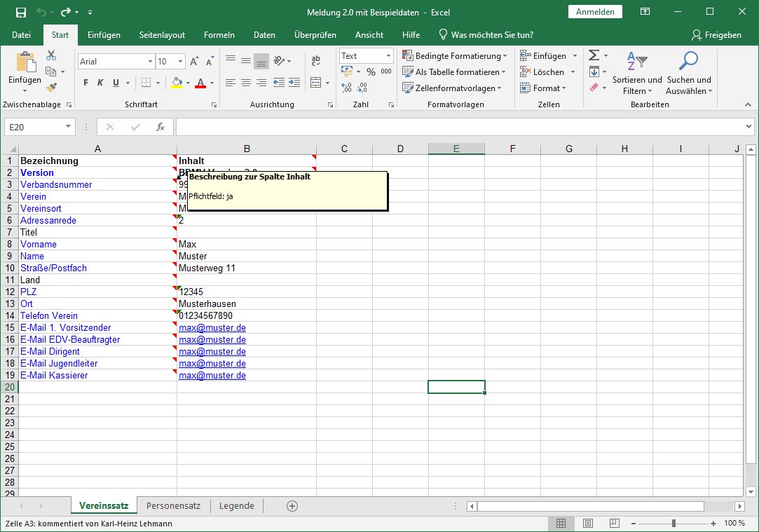Open the Format menu in the Zellen group

543,88
